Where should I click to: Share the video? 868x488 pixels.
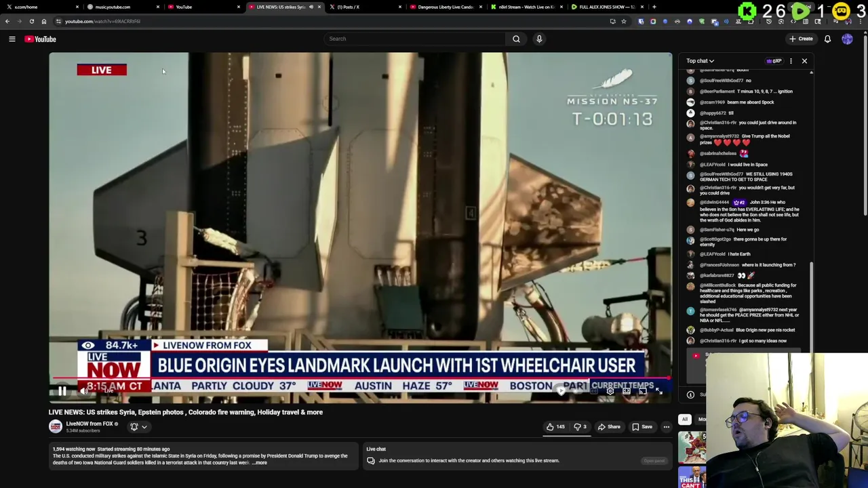click(x=609, y=427)
